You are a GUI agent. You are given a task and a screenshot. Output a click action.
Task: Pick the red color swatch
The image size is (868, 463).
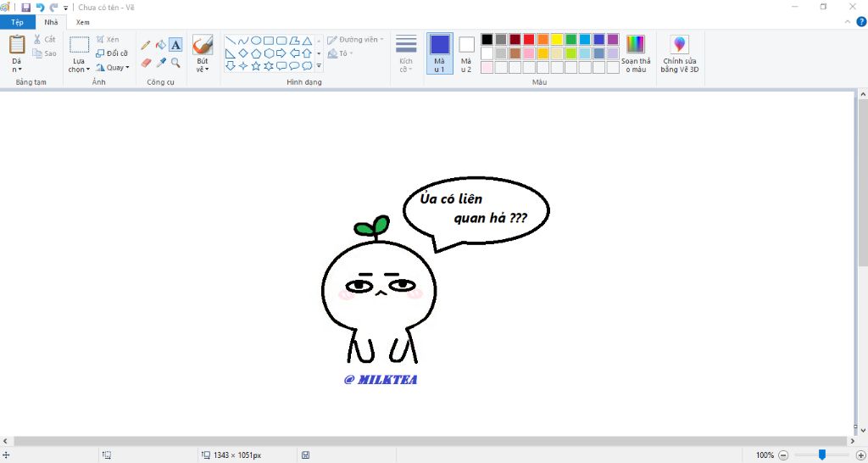(529, 39)
